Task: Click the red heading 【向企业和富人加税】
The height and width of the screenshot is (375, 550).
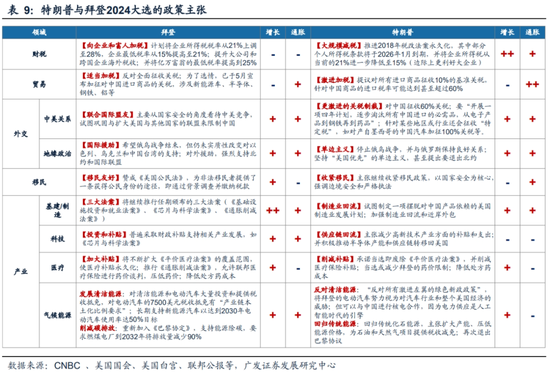Action: point(115,46)
